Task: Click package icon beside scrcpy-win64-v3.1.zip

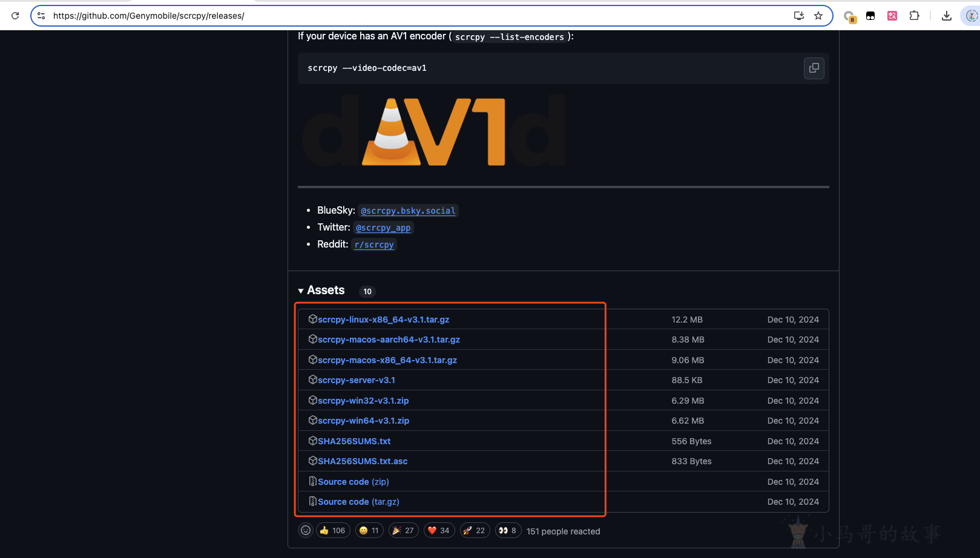Action: [313, 420]
